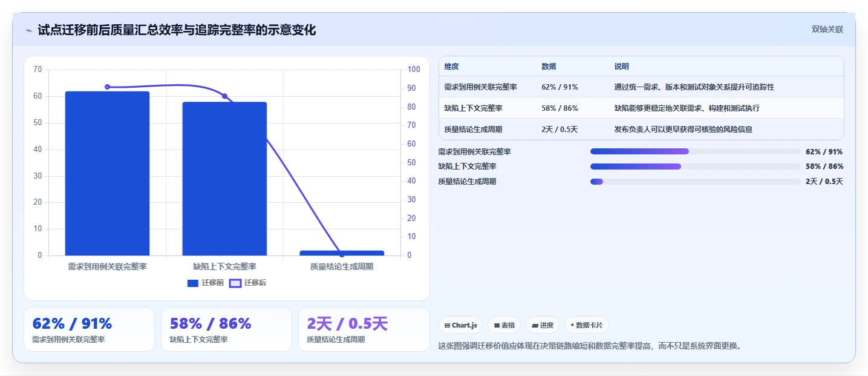Viewport: 868px width, 376px height.
Task: Click right axis tick 100
Action: click(x=414, y=70)
